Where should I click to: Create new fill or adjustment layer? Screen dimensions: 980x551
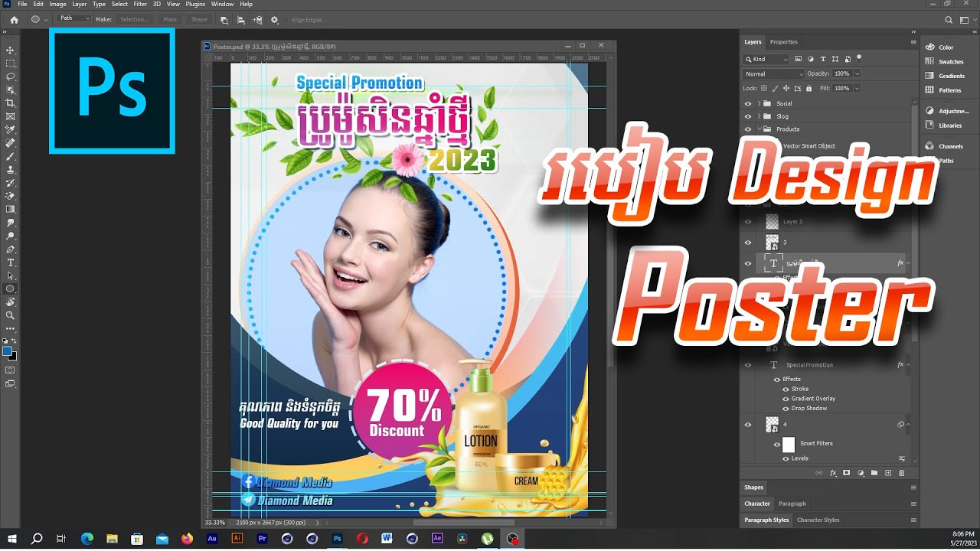pos(861,473)
